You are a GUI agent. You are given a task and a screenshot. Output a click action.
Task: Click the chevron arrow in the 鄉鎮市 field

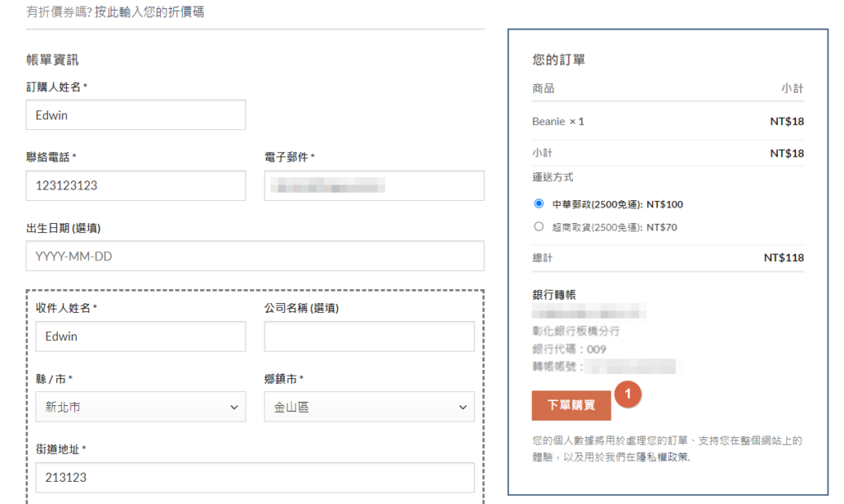pos(462,407)
